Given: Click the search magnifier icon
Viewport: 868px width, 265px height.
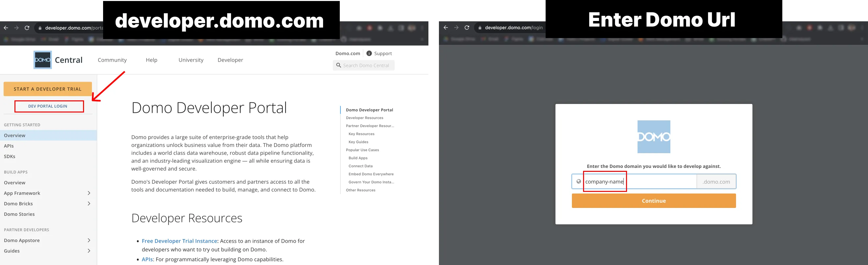Looking at the screenshot, I should (338, 65).
